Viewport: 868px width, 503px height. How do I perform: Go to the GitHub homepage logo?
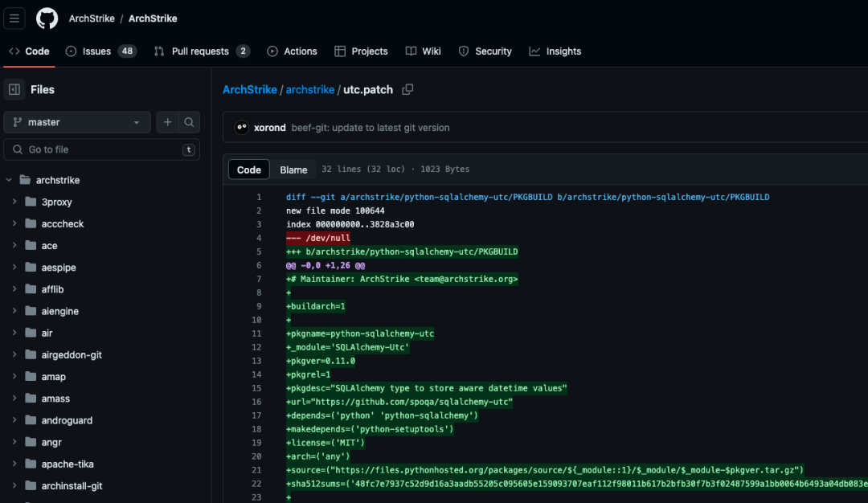point(47,18)
